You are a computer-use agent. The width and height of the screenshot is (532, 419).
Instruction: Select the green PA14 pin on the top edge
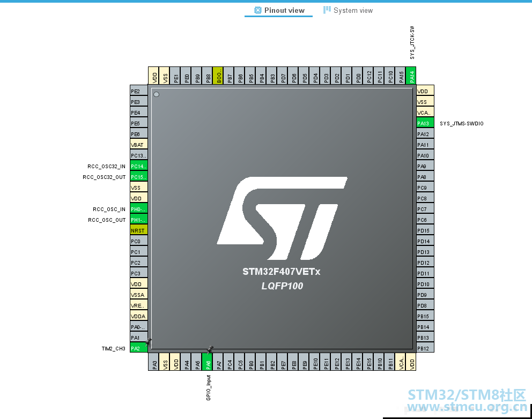[411, 76]
